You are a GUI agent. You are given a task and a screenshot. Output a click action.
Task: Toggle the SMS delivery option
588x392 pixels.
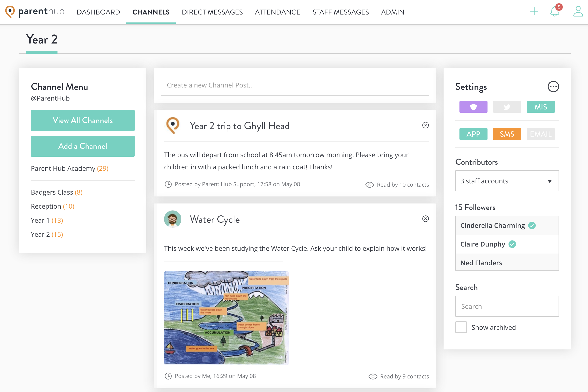click(x=507, y=134)
